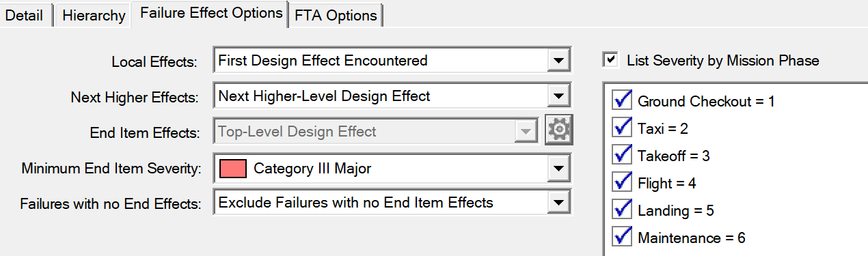Select the Failure Effect Options tab
This screenshot has height=256, width=868.
click(x=211, y=13)
